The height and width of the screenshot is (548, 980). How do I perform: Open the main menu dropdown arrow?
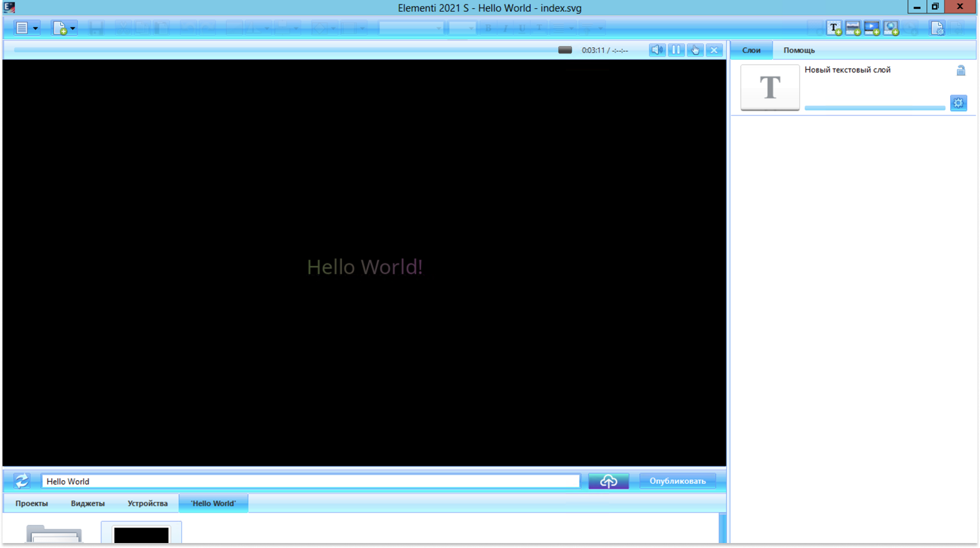(36, 28)
